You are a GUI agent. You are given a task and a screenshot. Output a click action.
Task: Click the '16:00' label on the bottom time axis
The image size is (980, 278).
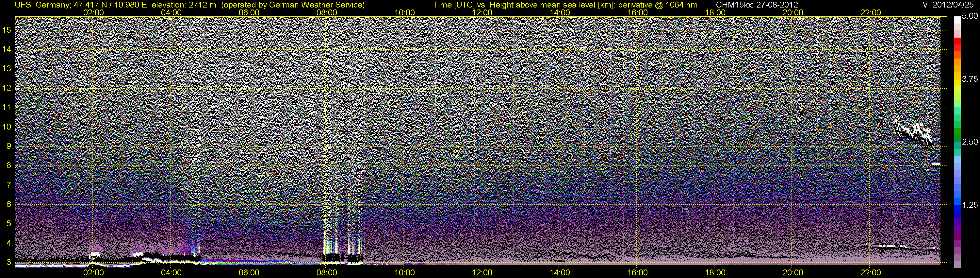click(x=638, y=273)
